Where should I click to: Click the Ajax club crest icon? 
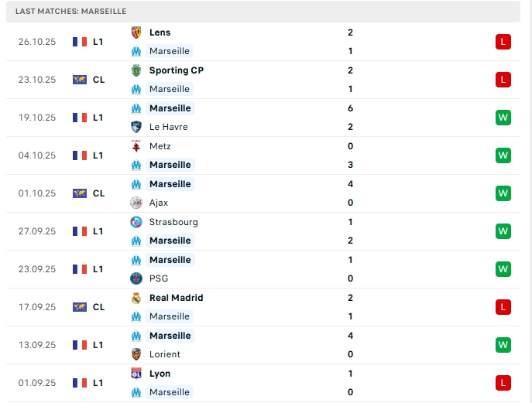point(137,203)
